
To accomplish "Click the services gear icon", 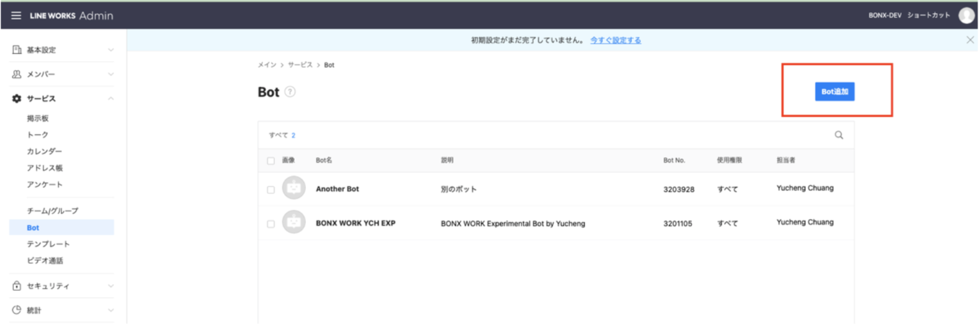I will 17,99.
